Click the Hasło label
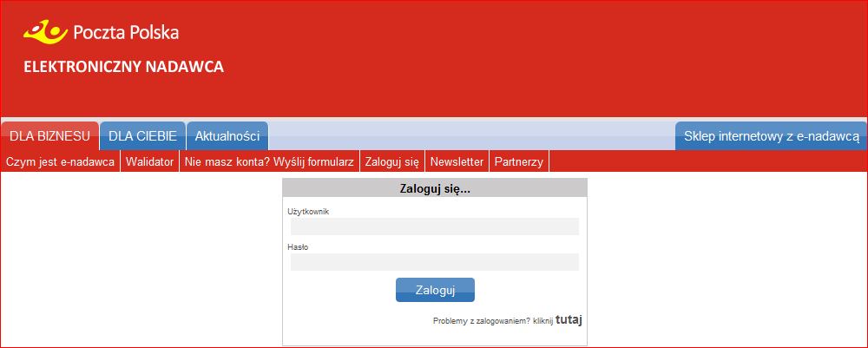 click(298, 247)
